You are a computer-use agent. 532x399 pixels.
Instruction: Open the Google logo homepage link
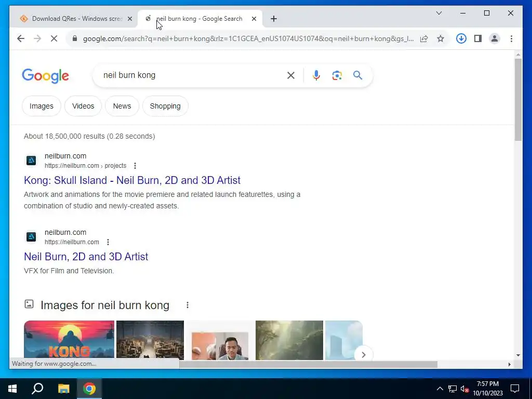point(46,76)
